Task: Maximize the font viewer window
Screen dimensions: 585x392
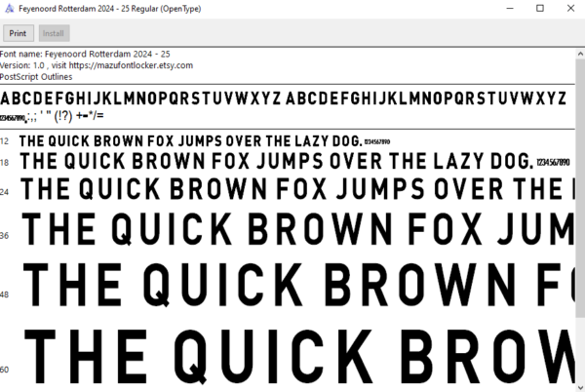Action: 540,8
